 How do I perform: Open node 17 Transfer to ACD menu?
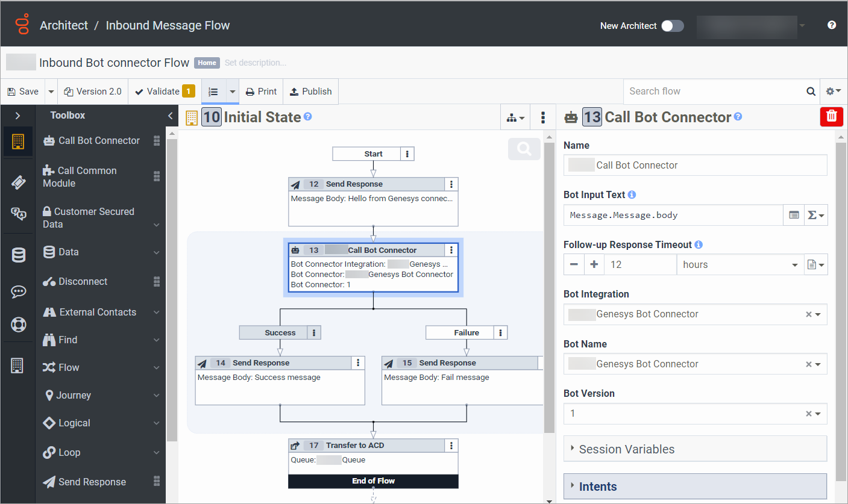[x=451, y=446]
